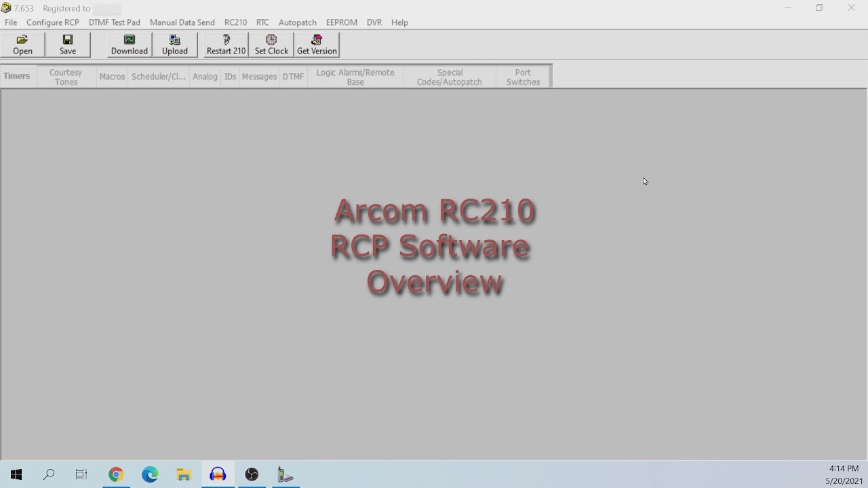Screen dimensions: 868x488
Task: Open the DTMF Test Pad menu
Action: coord(115,22)
